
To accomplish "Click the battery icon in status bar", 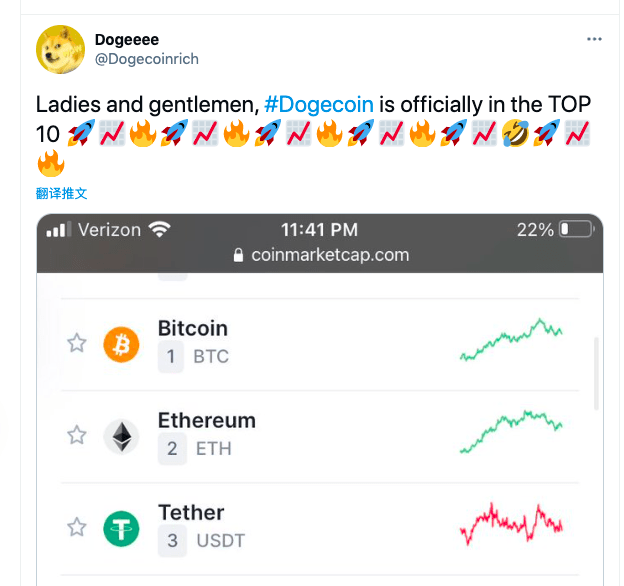I will pyautogui.click(x=576, y=230).
